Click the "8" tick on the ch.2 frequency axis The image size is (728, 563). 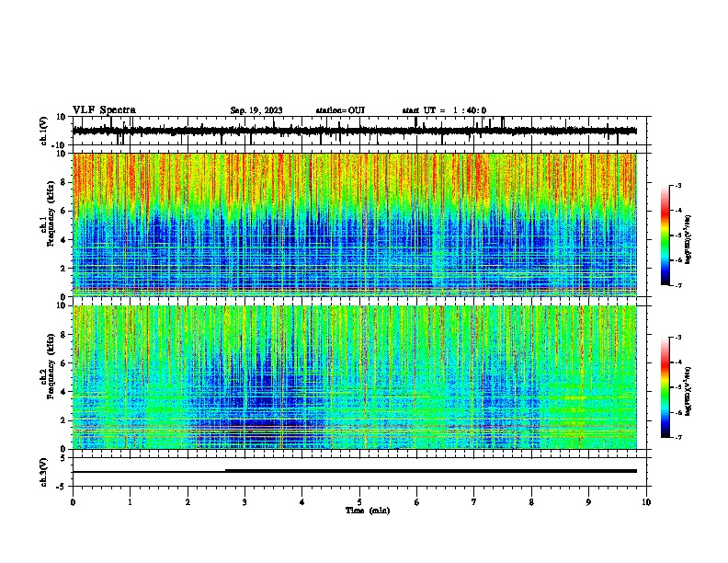[64, 335]
